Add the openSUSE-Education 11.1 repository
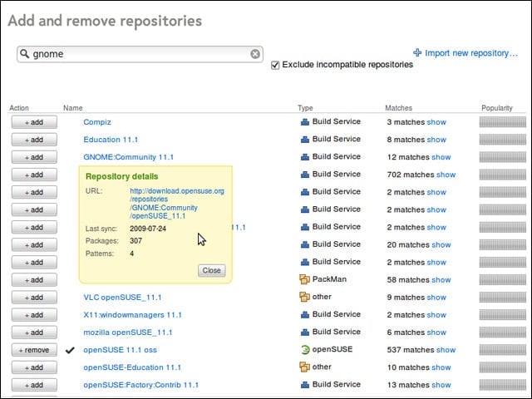The width and height of the screenshot is (532, 399). click(34, 367)
